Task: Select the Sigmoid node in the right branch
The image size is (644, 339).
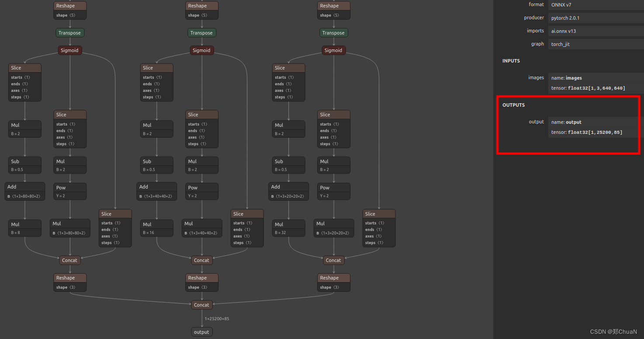Action: pyautogui.click(x=333, y=50)
